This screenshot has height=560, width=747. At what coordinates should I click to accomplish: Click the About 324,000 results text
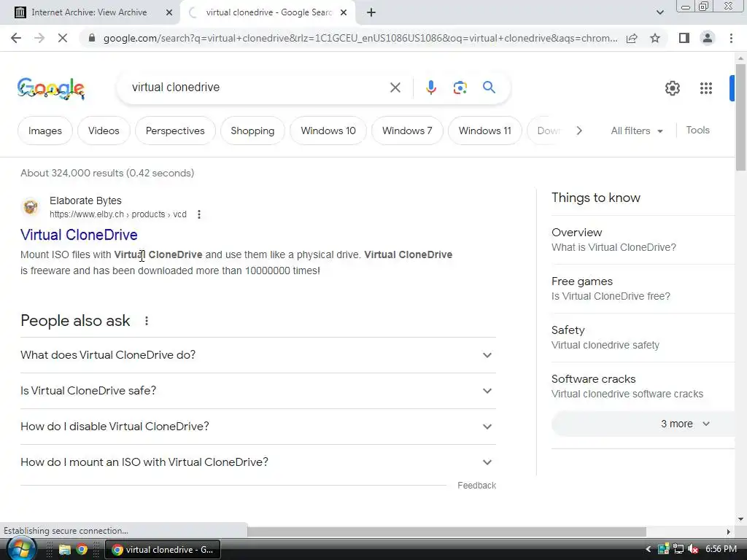107,173
